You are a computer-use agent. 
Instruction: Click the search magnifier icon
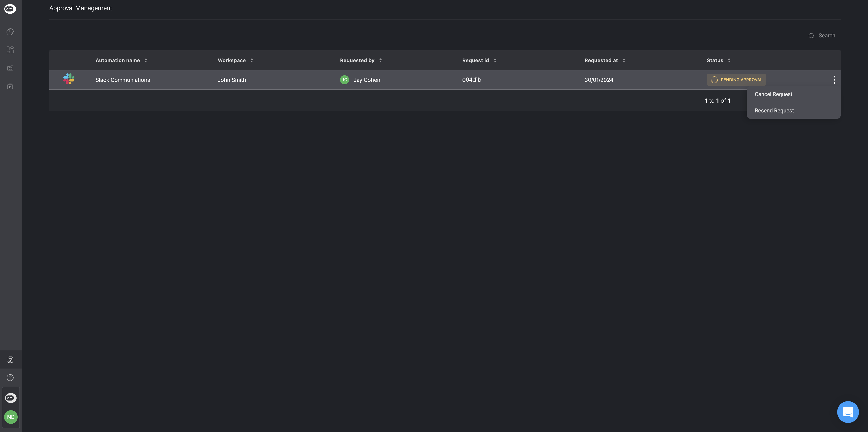811,36
